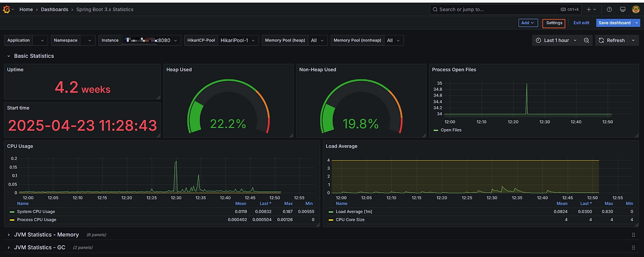The height and width of the screenshot is (257, 644).
Task: Sort CPU Usage legend by Name
Action: [x=23, y=204]
